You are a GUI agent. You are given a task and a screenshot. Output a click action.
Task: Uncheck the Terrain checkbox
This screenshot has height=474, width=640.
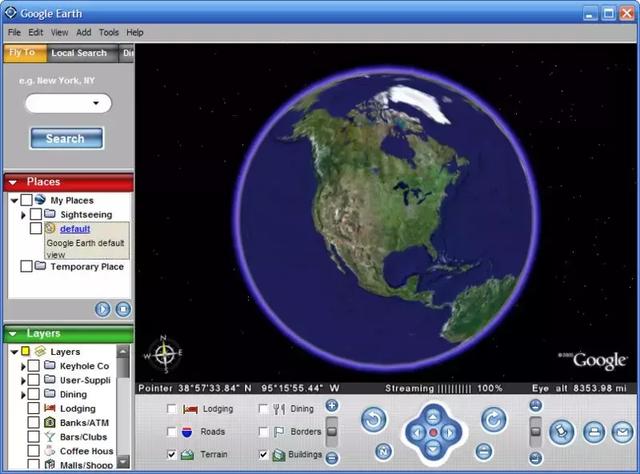coord(172,454)
